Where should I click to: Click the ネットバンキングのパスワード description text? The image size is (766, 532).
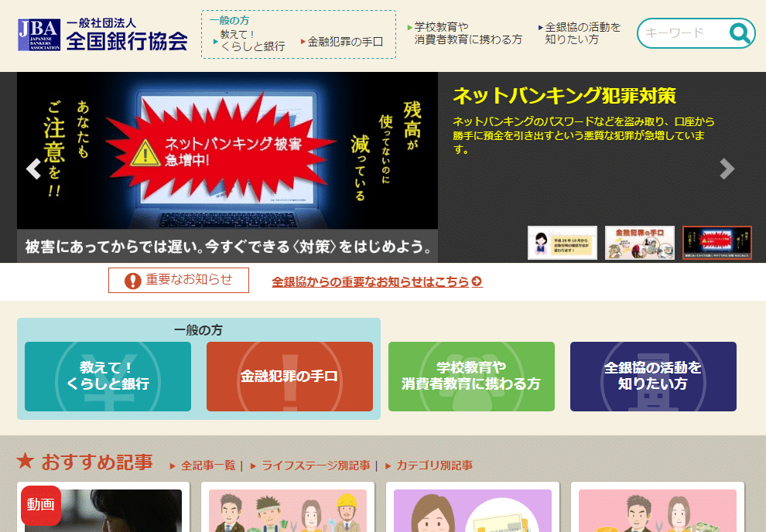[x=583, y=135]
